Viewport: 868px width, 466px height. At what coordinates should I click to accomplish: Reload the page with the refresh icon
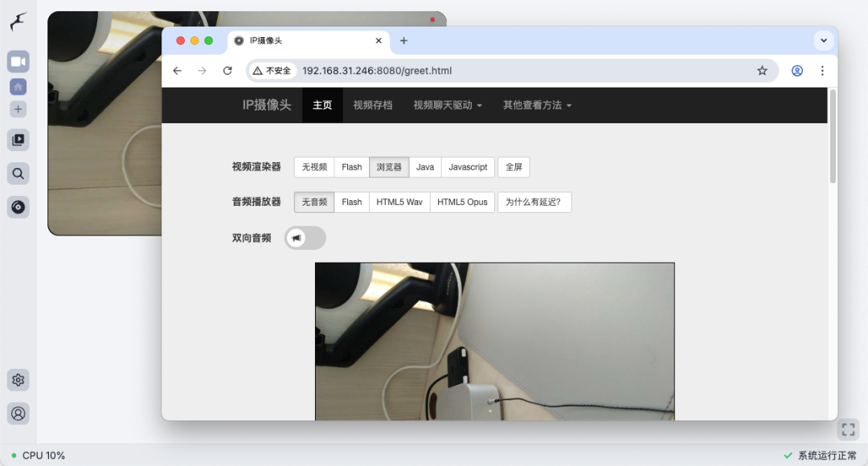click(x=227, y=71)
